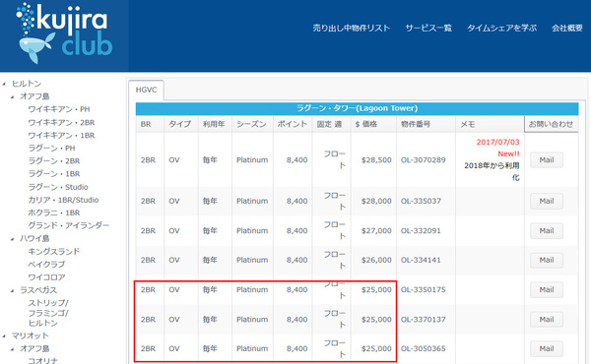Viewport: 591px width, 364px height.
Task: Open 売り出し中物件リスト menu
Action: click(351, 28)
